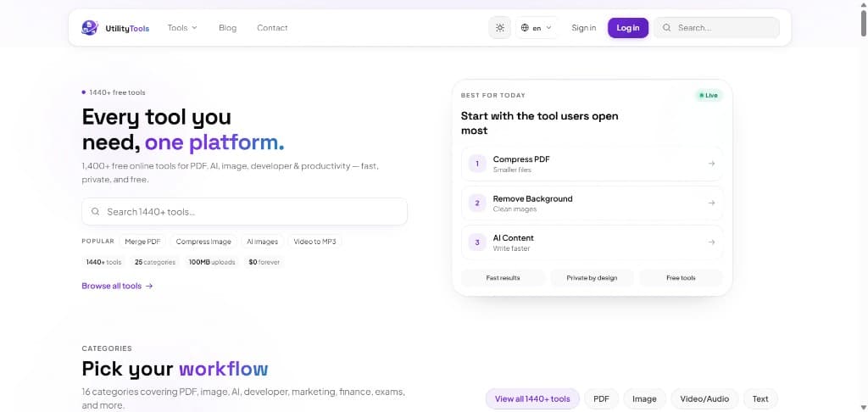Image resolution: width=868 pixels, height=412 pixels.
Task: Click the Sign in link
Action: pos(584,28)
